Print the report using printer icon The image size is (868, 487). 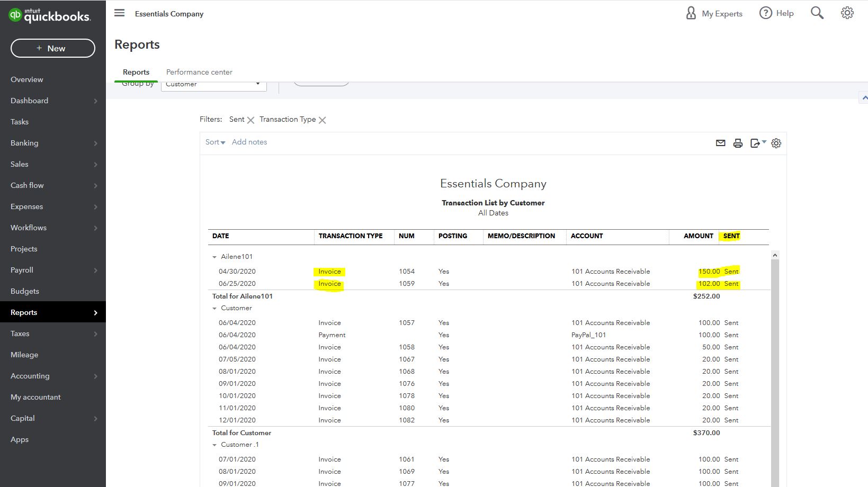738,143
